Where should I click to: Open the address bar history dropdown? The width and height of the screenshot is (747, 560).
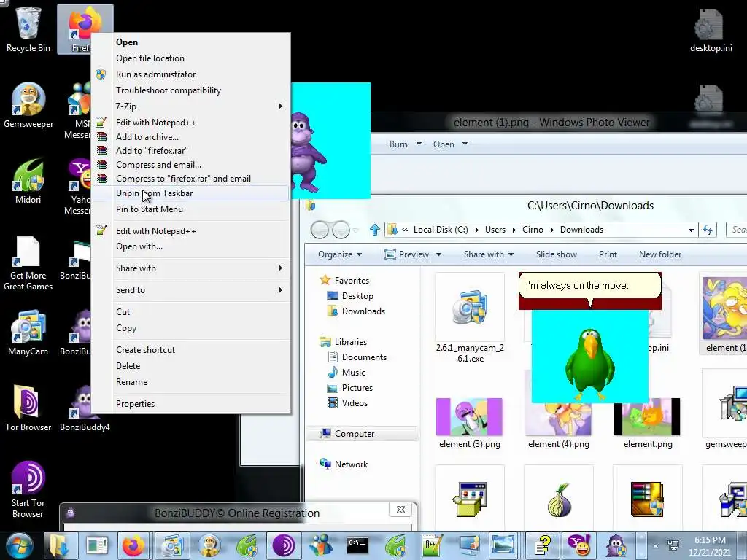click(691, 230)
